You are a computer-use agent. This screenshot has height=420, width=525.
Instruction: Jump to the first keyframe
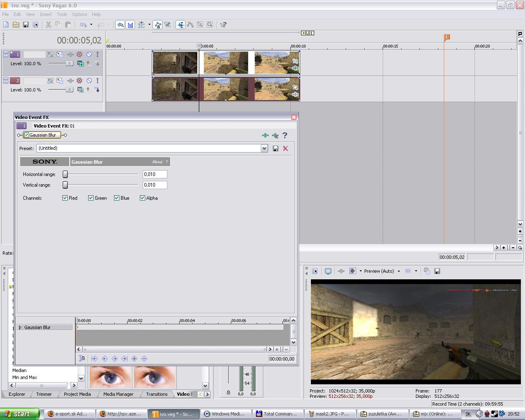click(95, 358)
